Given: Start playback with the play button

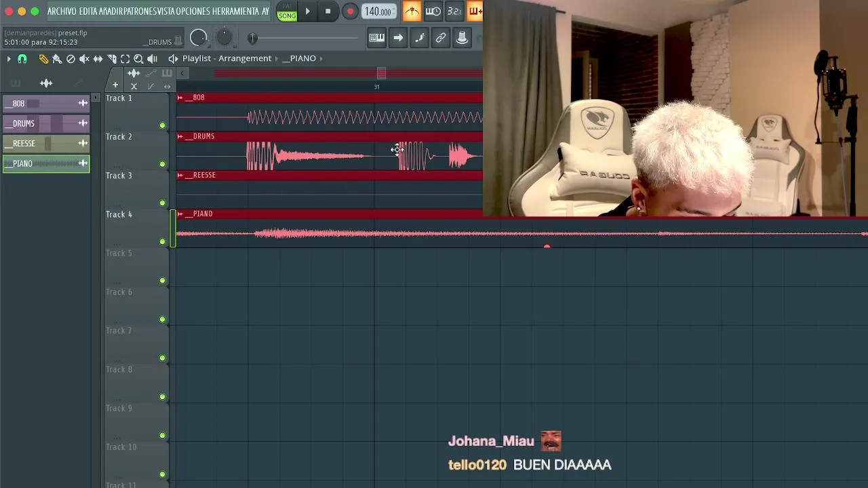Looking at the screenshot, I should click(307, 11).
